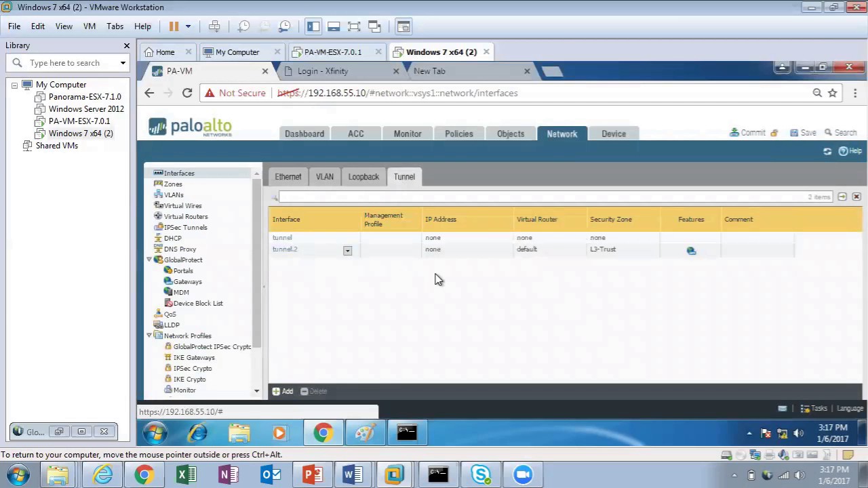Collapse the My Computer tree node
This screenshot has width=868, height=488.
pyautogui.click(x=14, y=85)
